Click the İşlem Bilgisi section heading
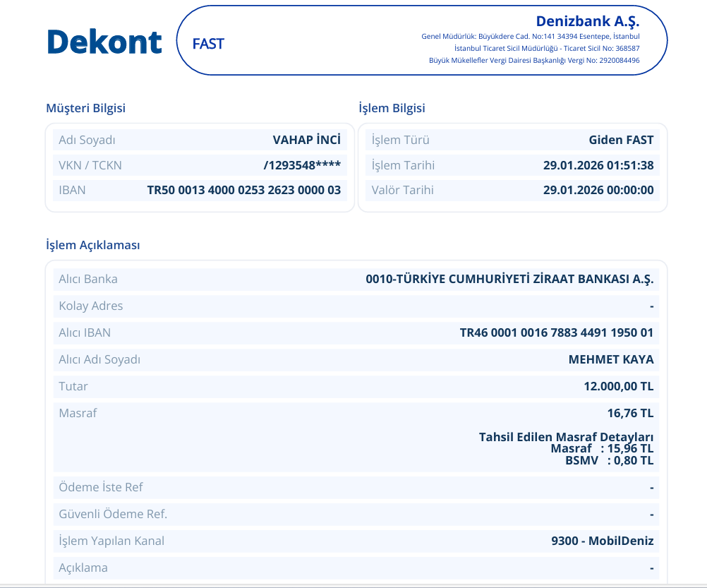This screenshot has width=707, height=588. point(392,108)
